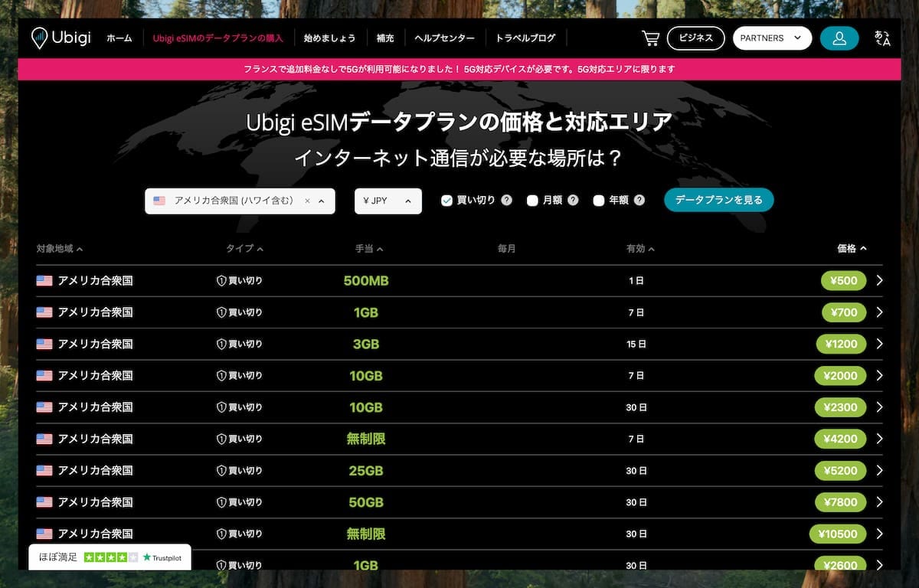Sort by 価格 column

(x=852, y=248)
